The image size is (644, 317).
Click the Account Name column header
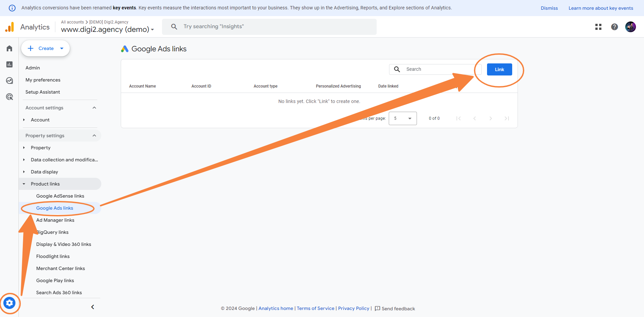(x=143, y=86)
